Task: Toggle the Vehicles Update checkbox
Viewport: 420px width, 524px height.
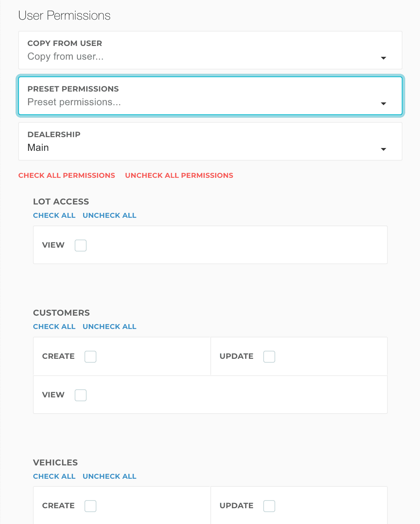Action: (x=269, y=506)
